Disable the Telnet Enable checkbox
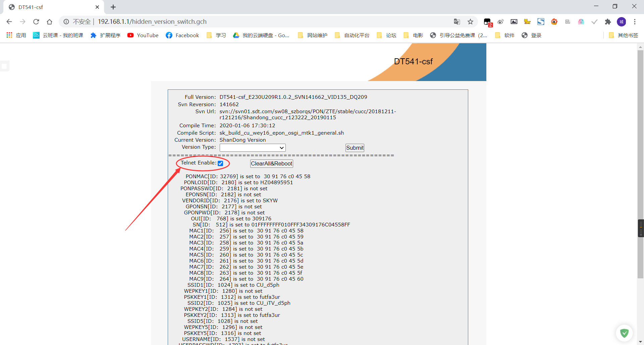The image size is (644, 345). click(x=220, y=163)
